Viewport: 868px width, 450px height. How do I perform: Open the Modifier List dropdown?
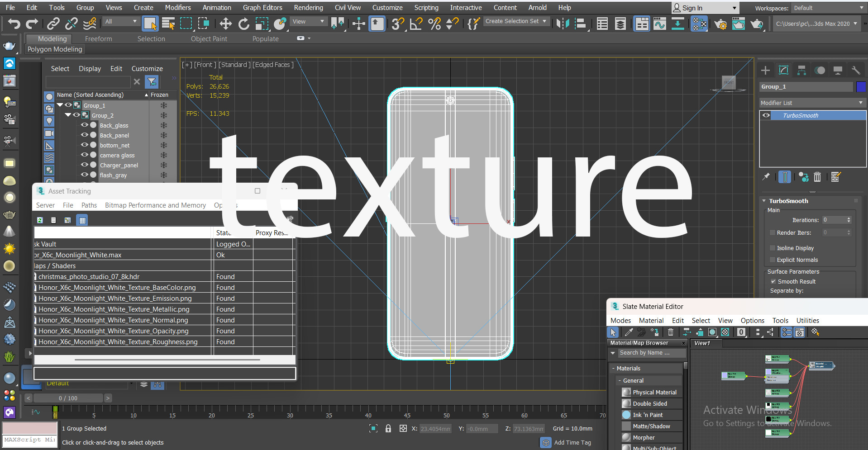[812, 103]
